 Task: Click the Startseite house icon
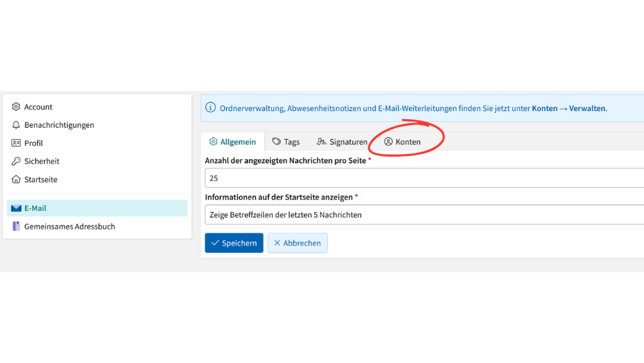click(x=16, y=179)
